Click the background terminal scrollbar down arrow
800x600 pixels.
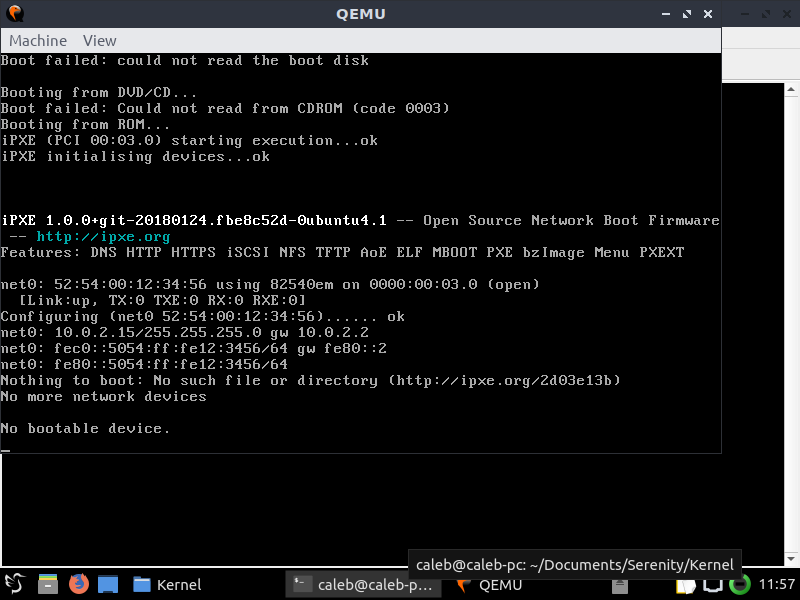tap(791, 559)
